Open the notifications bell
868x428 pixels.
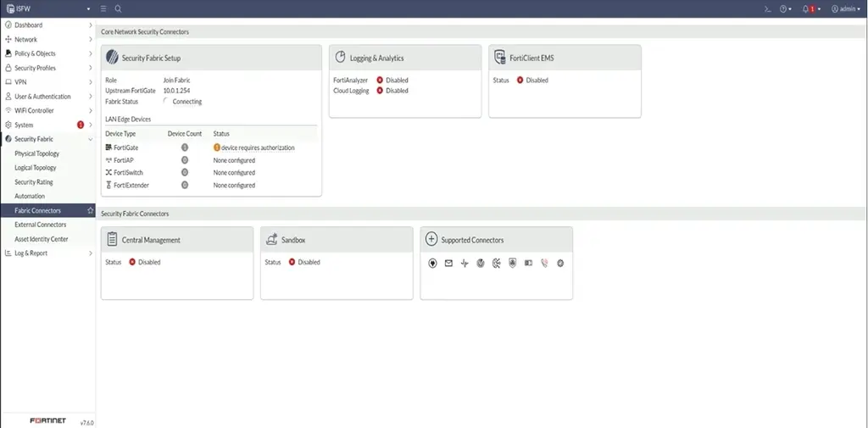[x=811, y=9]
